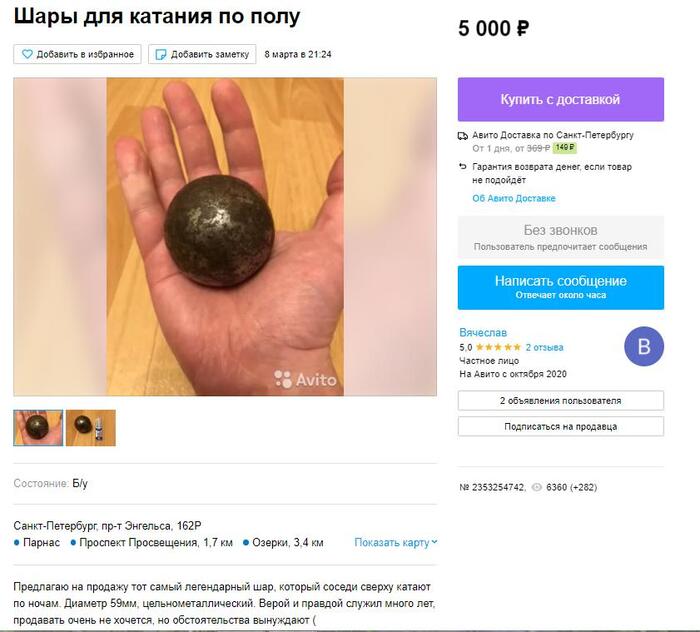Click the chevron next to Показать карту
This screenshot has width=700, height=632.
(434, 542)
